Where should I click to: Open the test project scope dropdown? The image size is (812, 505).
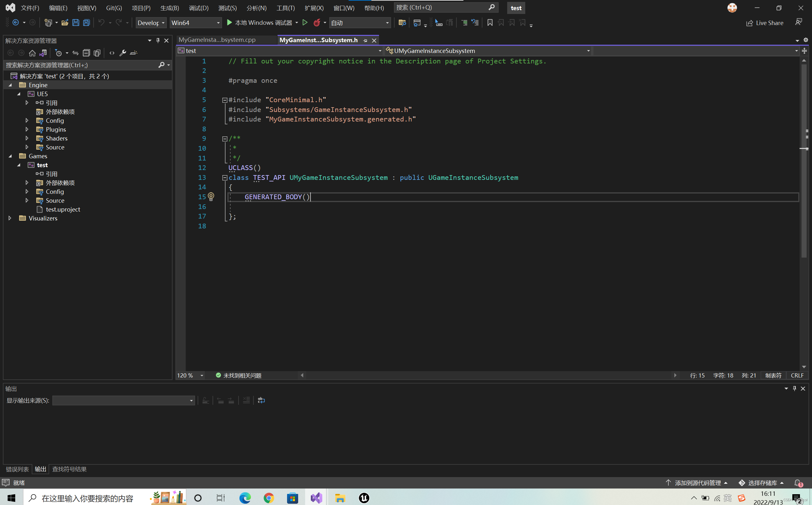280,51
